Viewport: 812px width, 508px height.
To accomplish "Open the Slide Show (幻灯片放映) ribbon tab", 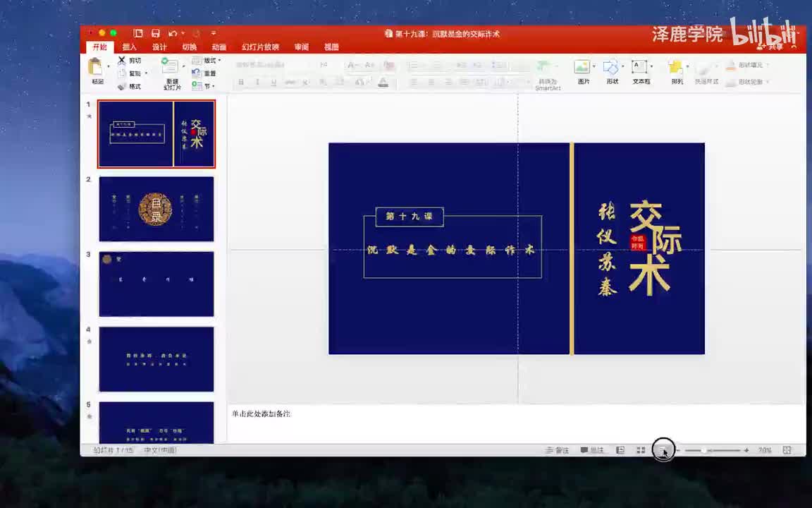I will click(x=261, y=47).
